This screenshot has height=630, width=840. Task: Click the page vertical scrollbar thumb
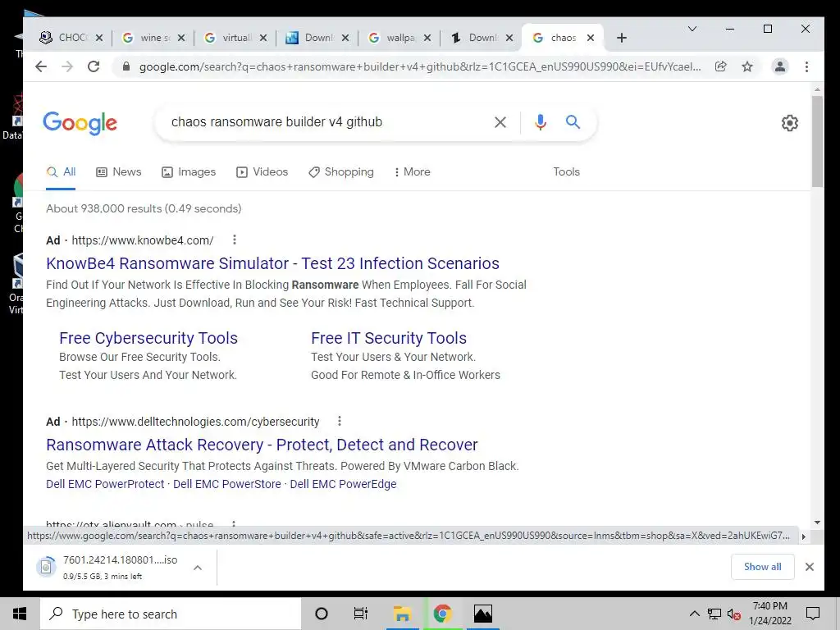[817, 141]
